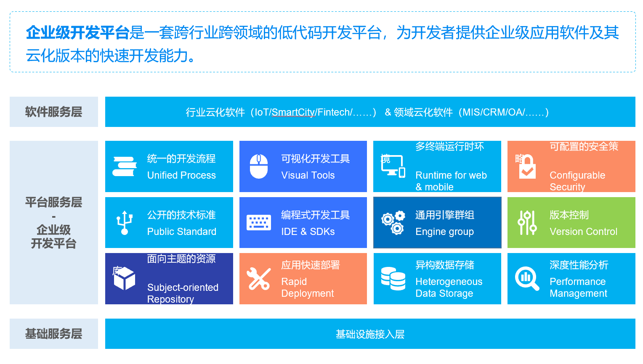
Task: Click the USB symbol Public Standard icon
Action: pos(125,223)
